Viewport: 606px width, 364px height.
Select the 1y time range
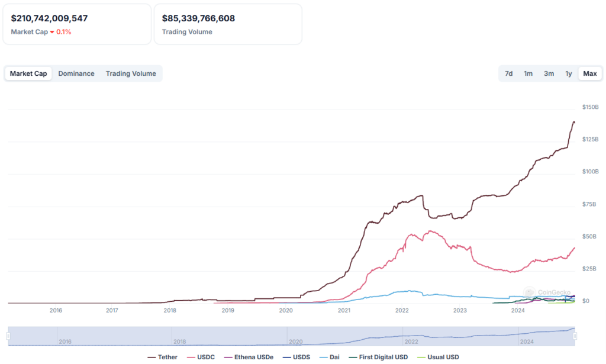click(569, 73)
